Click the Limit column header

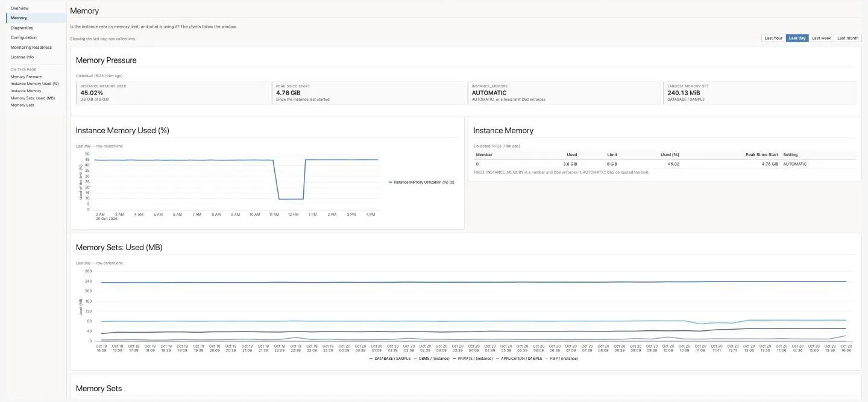(x=612, y=155)
